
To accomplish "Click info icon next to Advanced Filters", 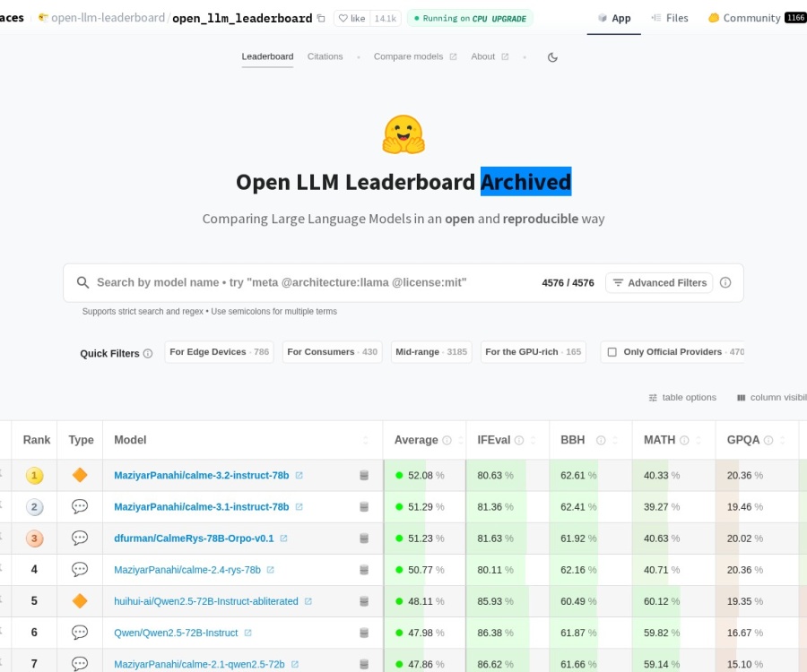I will pos(725,282).
